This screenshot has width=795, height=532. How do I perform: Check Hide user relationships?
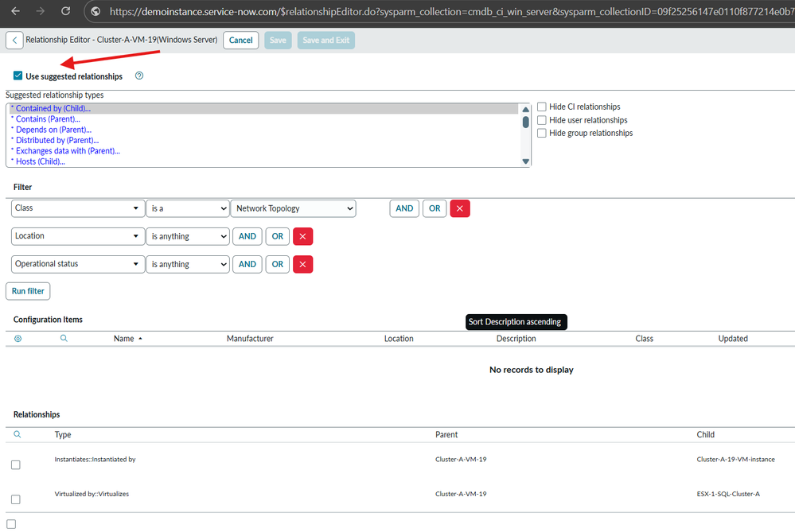click(541, 120)
